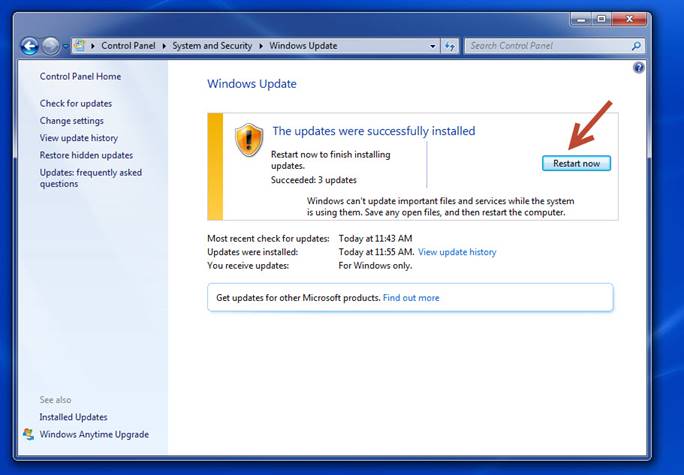Focus the Search Control Panel field

547,46
